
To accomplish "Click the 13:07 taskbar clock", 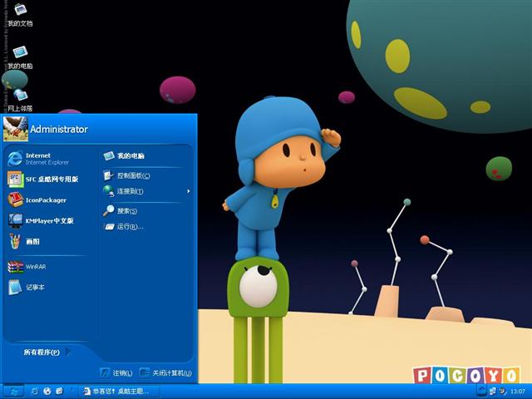I will tap(517, 392).
